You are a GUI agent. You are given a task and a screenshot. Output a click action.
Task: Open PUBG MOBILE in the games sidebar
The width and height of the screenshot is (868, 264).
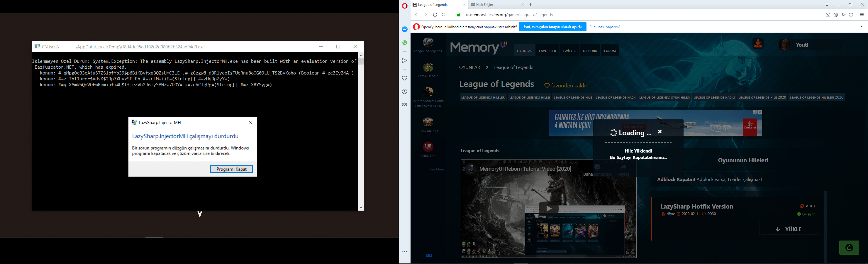pos(428,125)
